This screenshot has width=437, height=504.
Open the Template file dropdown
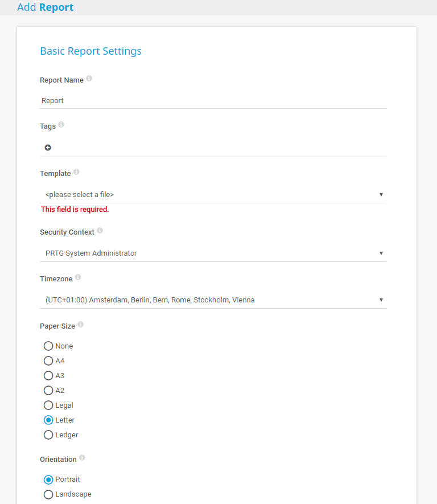[x=213, y=195]
